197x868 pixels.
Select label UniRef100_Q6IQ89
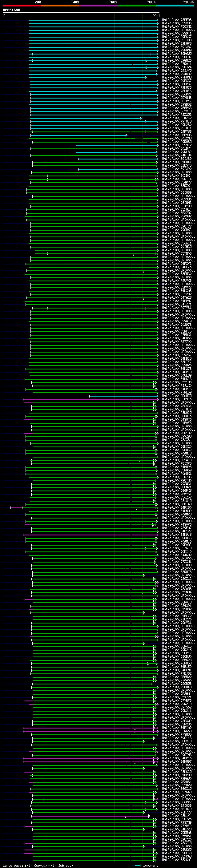pos(177,193)
